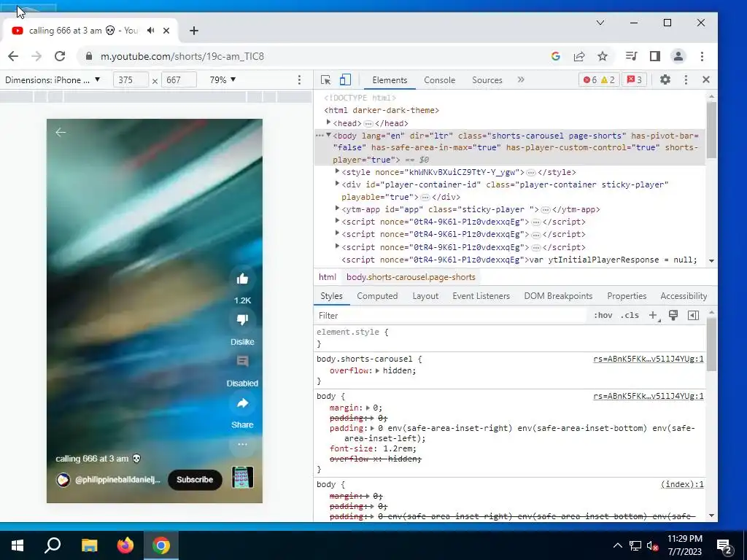Open the Event Listeners tab
This screenshot has width=747, height=560.
pos(481,296)
